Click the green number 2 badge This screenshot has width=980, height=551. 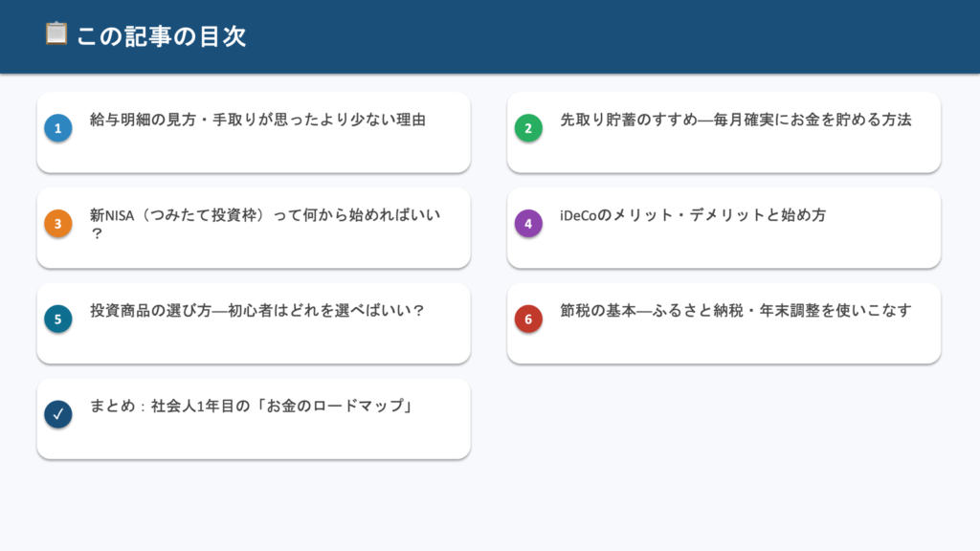point(528,128)
